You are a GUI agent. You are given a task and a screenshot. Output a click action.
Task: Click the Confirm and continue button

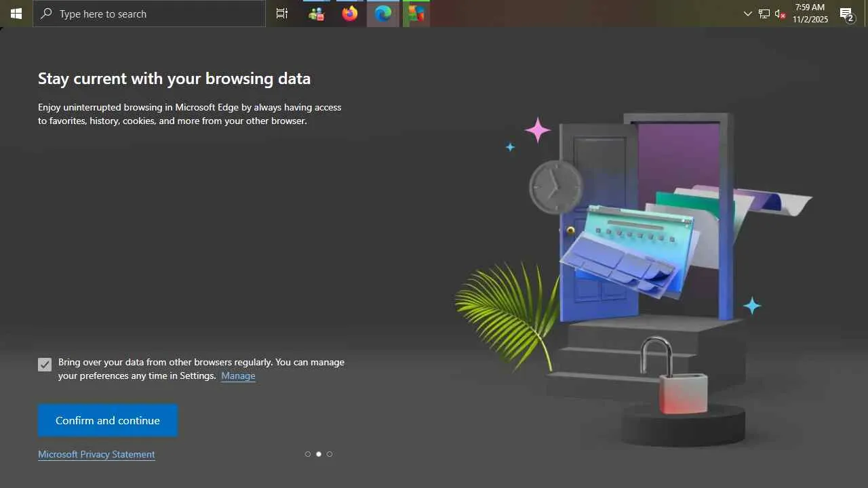click(108, 420)
